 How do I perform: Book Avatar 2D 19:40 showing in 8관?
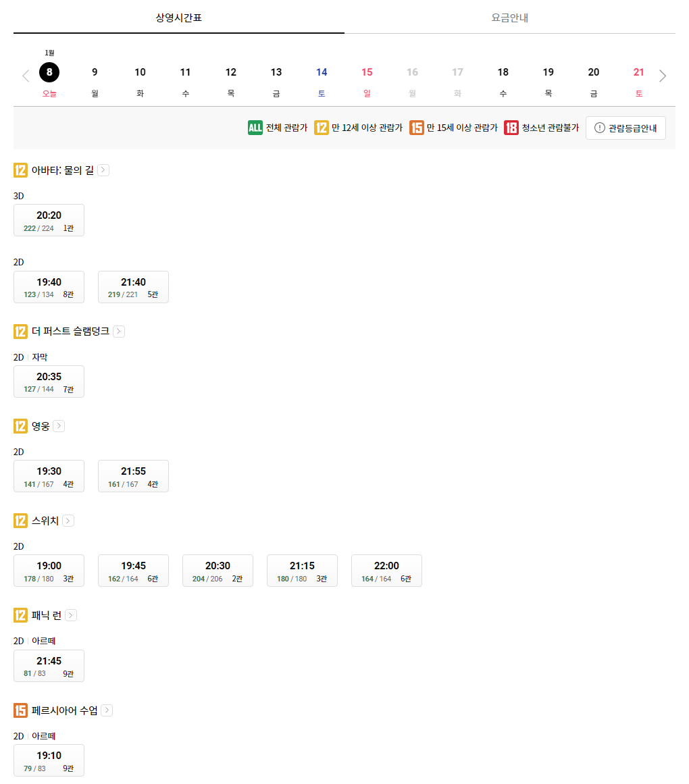(x=49, y=287)
